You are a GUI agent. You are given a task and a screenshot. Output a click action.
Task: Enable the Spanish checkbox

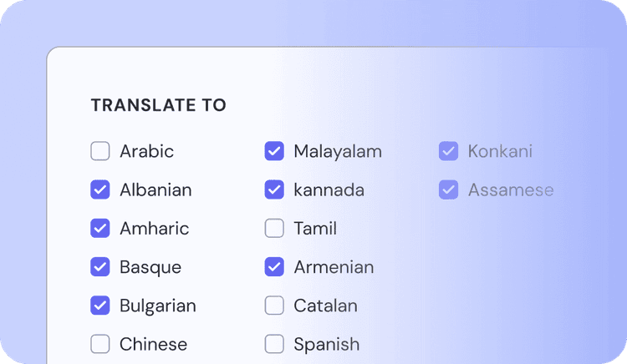click(x=274, y=344)
